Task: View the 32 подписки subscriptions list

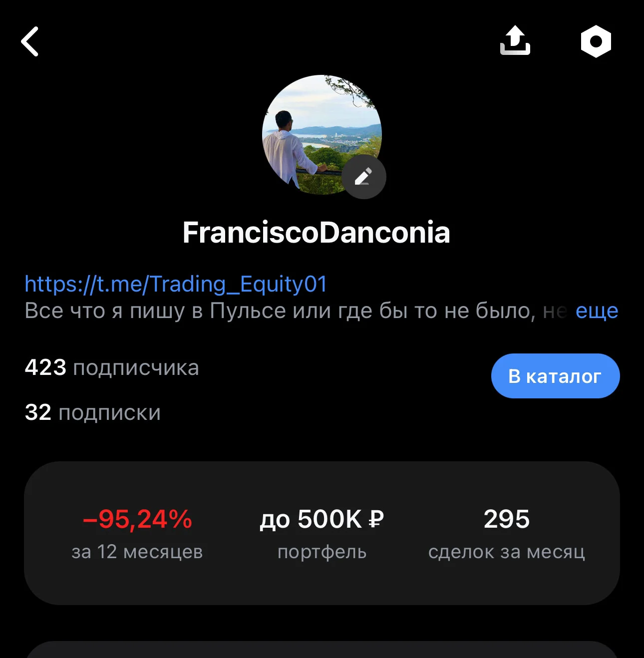Action: click(x=93, y=412)
